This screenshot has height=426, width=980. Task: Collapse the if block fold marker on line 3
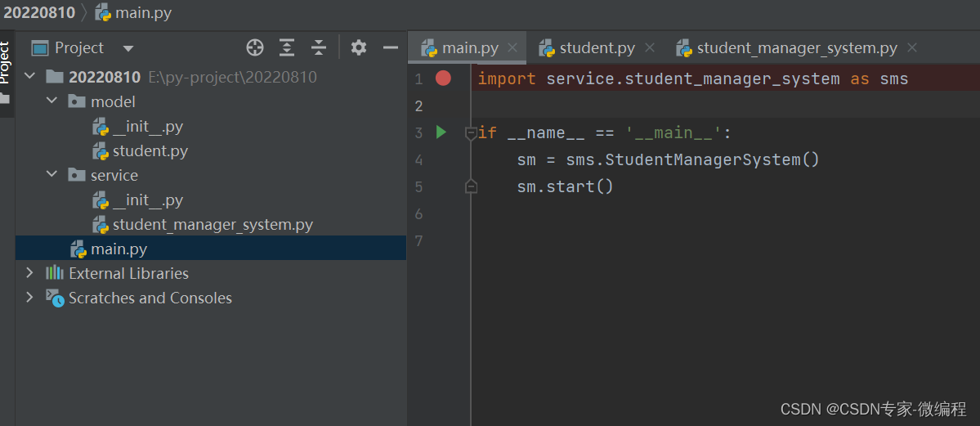click(472, 132)
